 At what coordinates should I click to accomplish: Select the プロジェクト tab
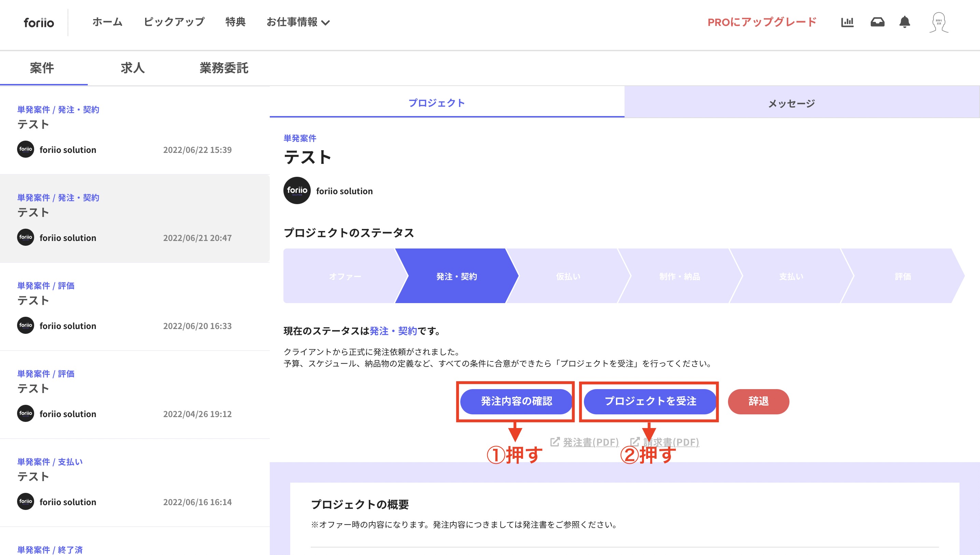[447, 102]
